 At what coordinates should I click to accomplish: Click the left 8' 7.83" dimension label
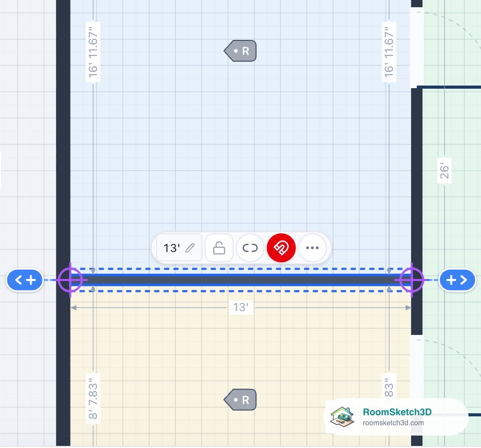click(93, 399)
